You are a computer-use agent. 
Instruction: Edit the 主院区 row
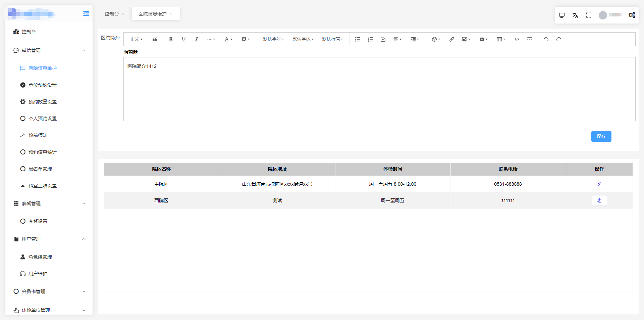(599, 184)
